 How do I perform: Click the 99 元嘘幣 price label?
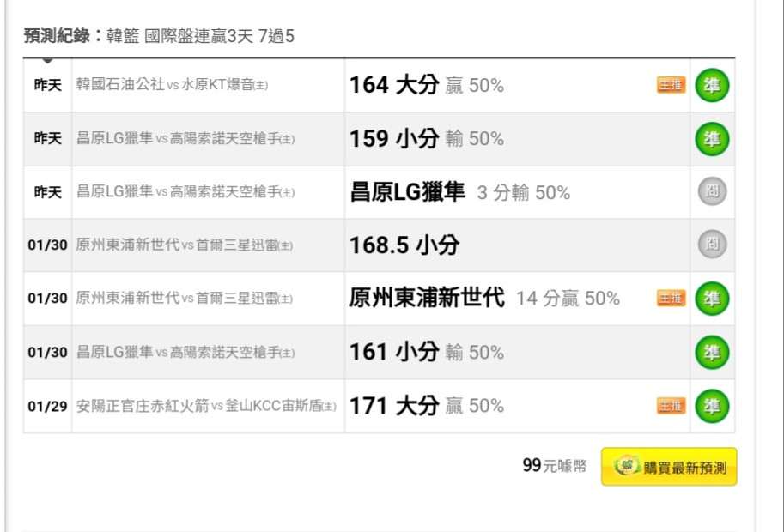click(x=555, y=466)
